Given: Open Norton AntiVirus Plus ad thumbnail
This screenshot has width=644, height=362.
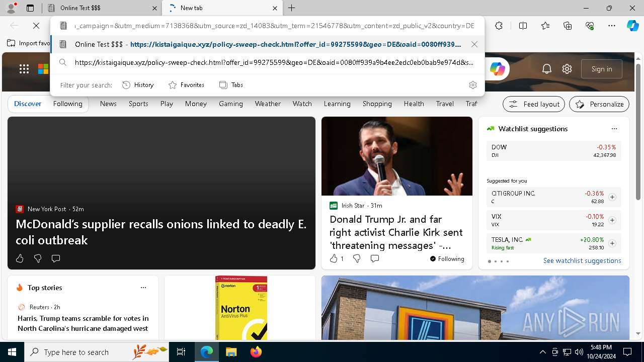Looking at the screenshot, I should click(x=241, y=308).
